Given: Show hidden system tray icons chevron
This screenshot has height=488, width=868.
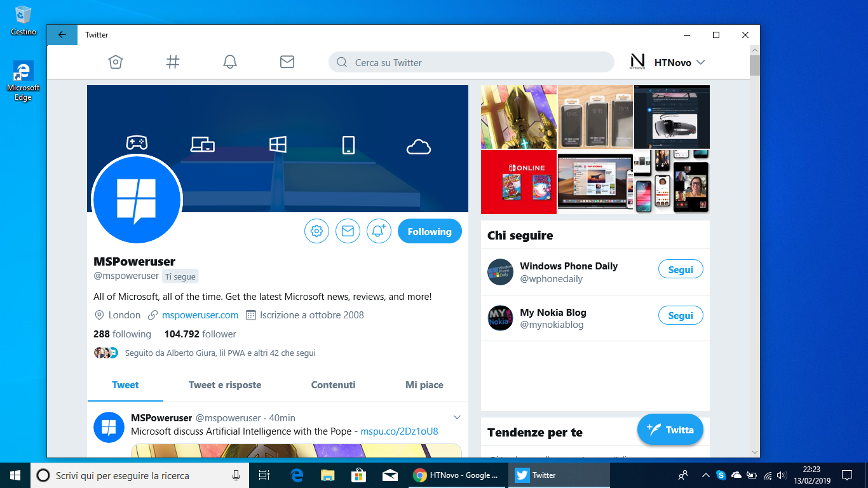Looking at the screenshot, I should [705, 475].
